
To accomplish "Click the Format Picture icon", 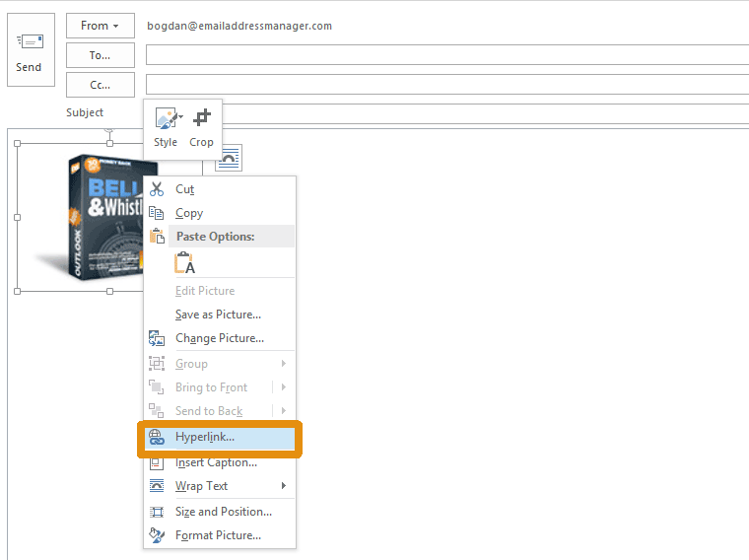I will [x=156, y=535].
